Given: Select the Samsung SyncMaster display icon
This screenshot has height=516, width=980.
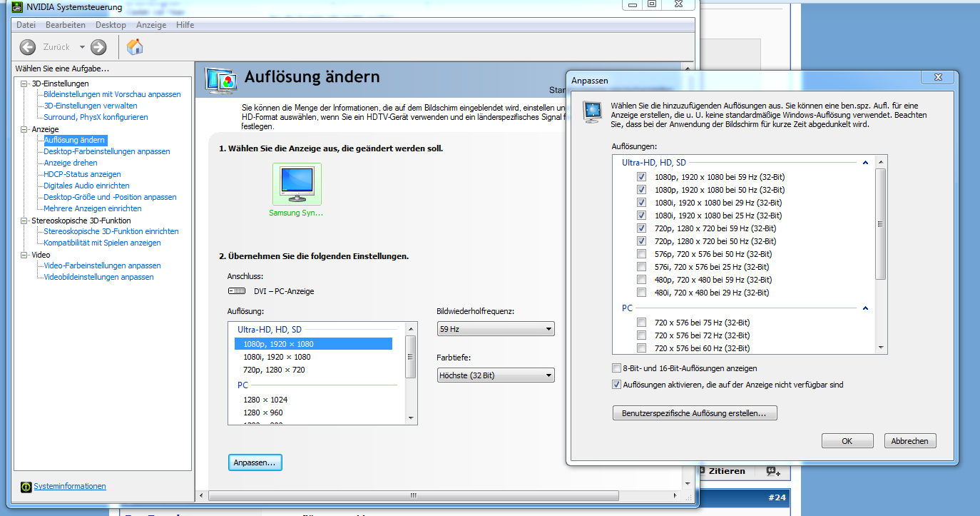Looking at the screenshot, I should (x=296, y=183).
